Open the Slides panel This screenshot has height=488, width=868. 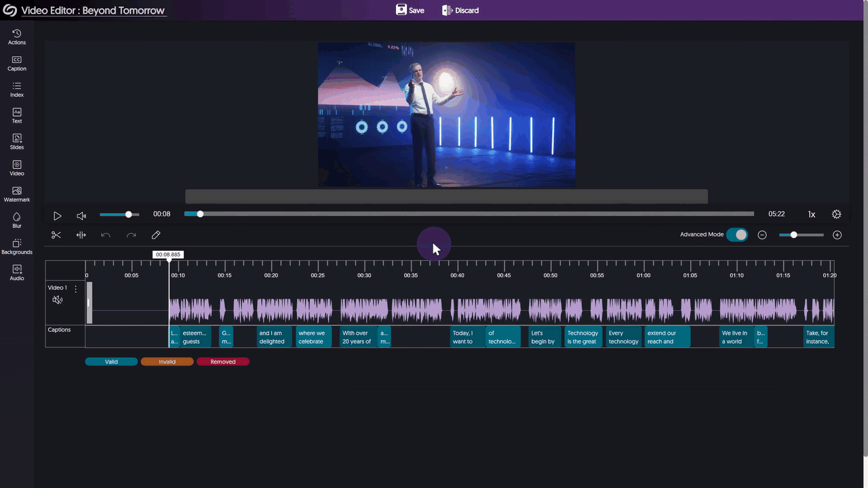pos(16,141)
